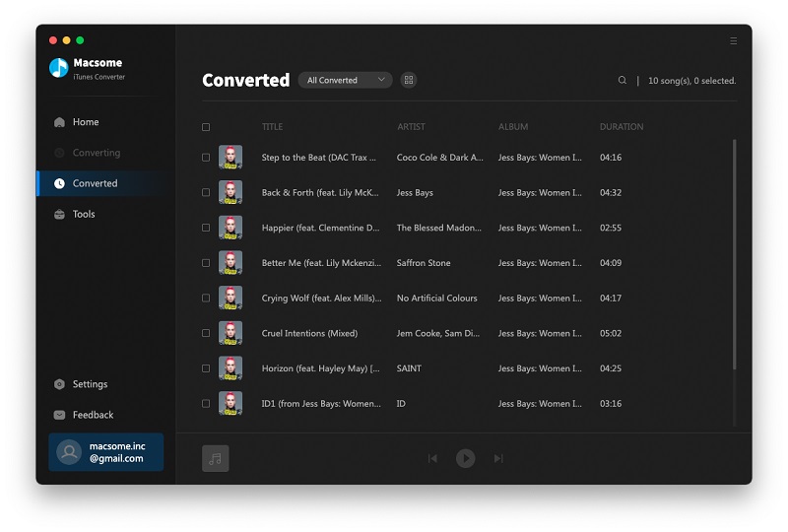Open the Home section in the sidebar
Screen dimensions: 788x532
85,122
